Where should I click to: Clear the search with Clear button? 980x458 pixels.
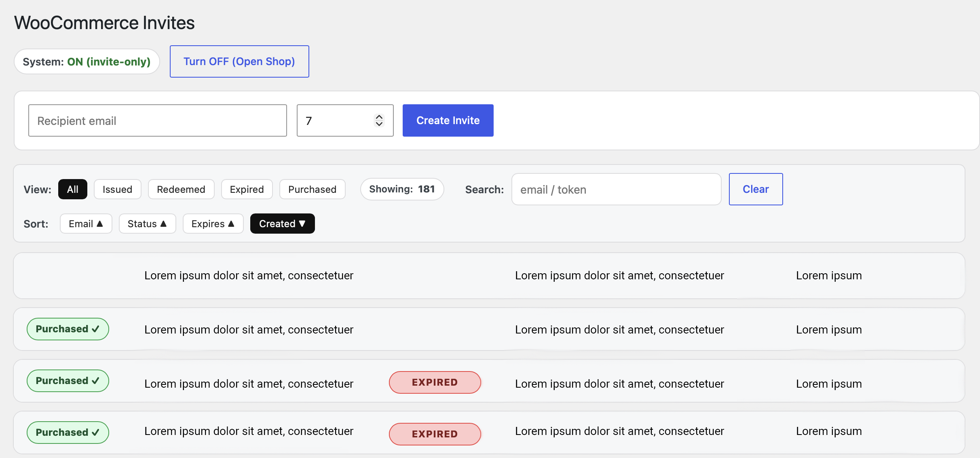click(x=756, y=189)
